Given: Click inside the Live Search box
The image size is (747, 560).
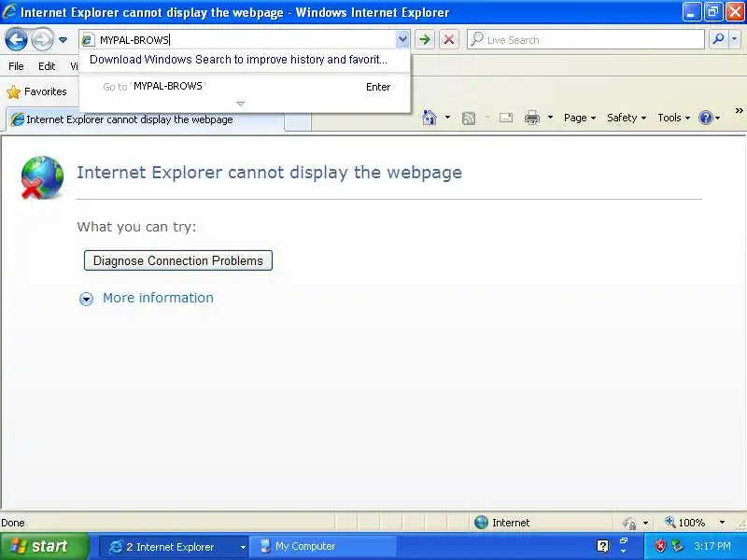Looking at the screenshot, I should tap(586, 39).
